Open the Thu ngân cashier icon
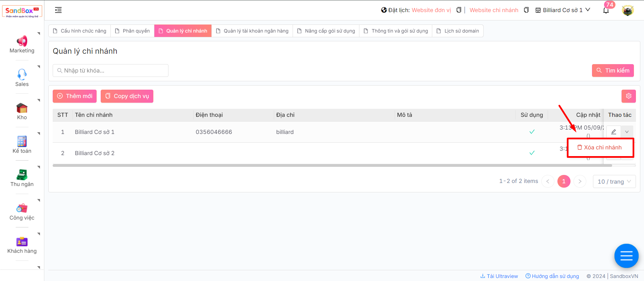This screenshot has height=281, width=644. [22, 175]
